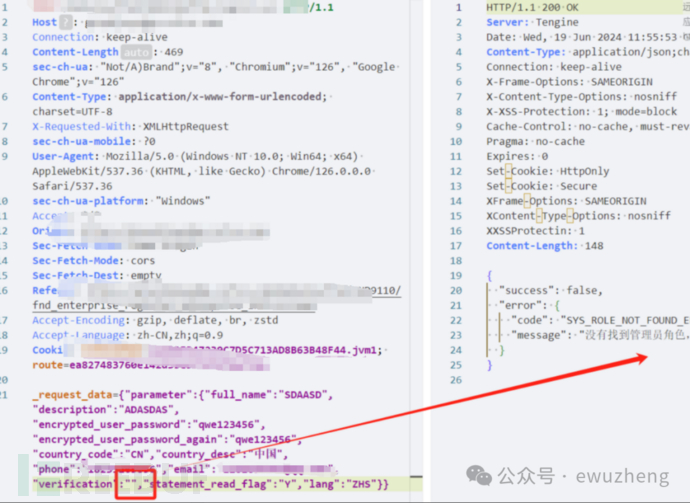Click the Set-Cookie: HttpOnly line

click(x=548, y=172)
